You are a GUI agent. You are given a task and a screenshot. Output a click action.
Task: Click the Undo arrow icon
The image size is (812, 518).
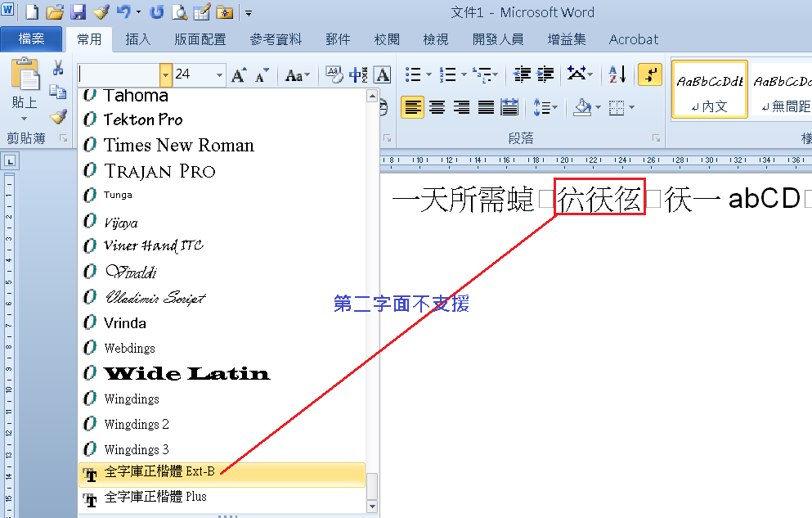click(123, 11)
